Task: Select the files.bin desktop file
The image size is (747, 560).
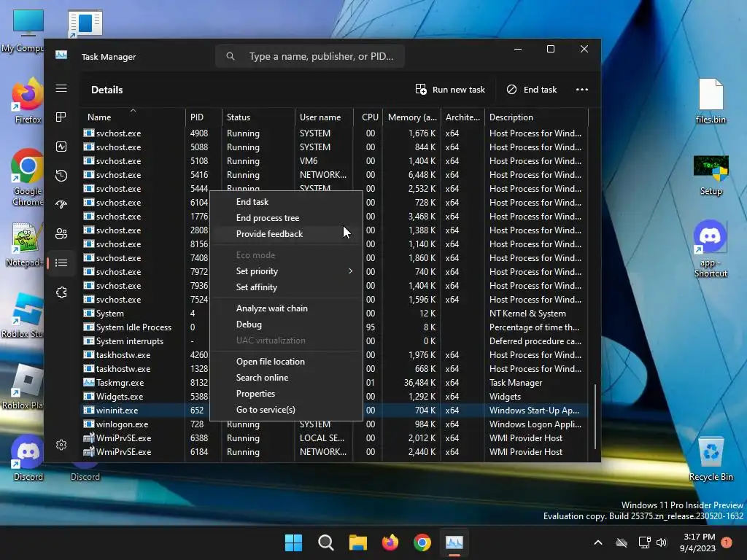Action: point(711,101)
